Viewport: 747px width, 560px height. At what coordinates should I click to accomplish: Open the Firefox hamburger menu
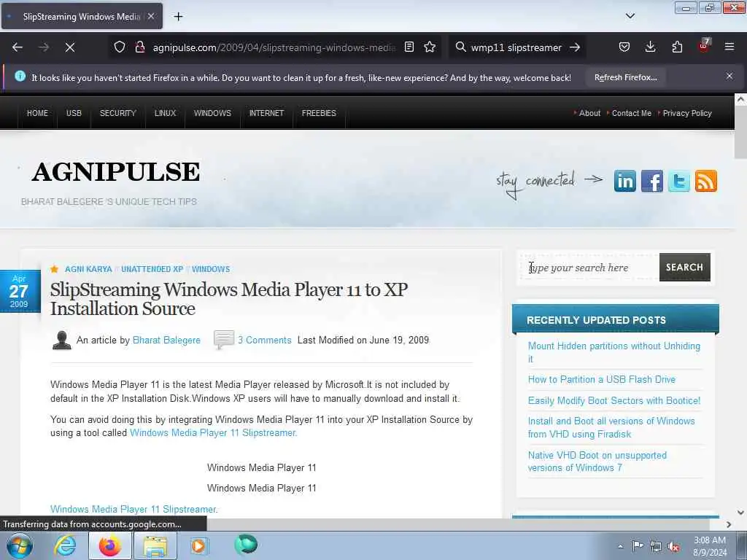pos(729,47)
